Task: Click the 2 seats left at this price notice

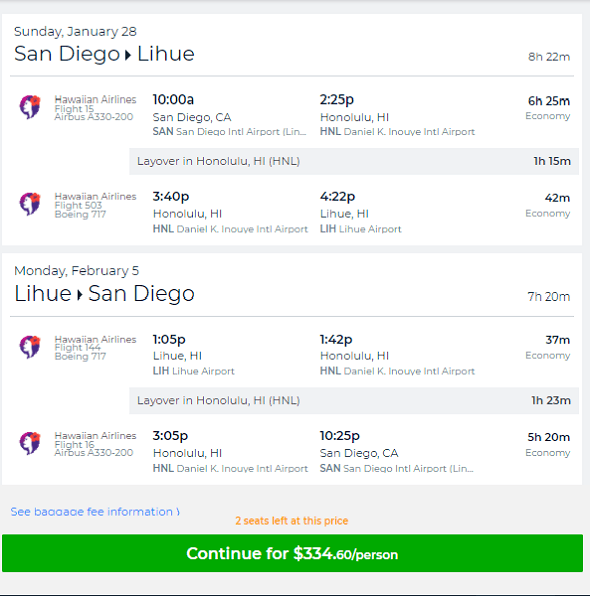Action: pyautogui.click(x=292, y=521)
